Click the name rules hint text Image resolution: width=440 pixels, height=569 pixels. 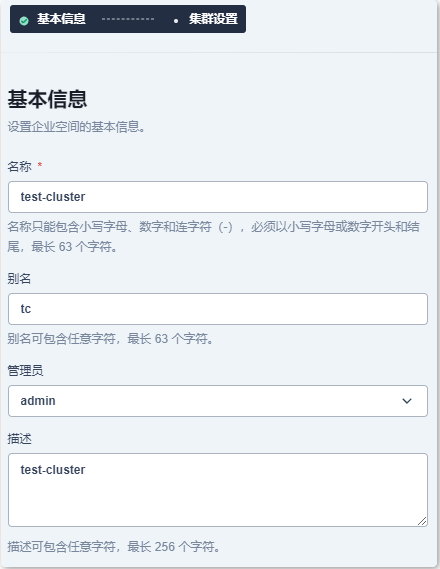(214, 237)
